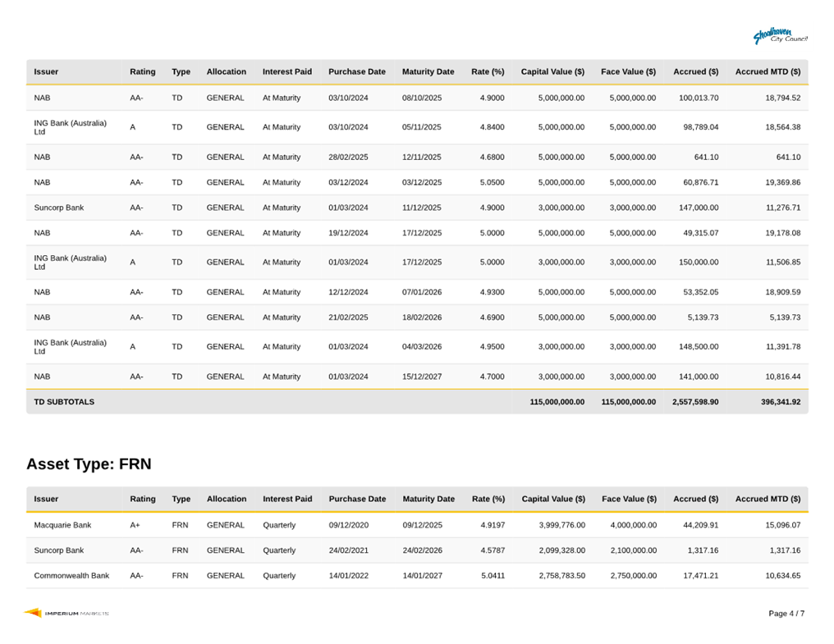Select the 'Commonwealth Bank' issuer cell
The width and height of the screenshot is (834, 644).
(71, 575)
